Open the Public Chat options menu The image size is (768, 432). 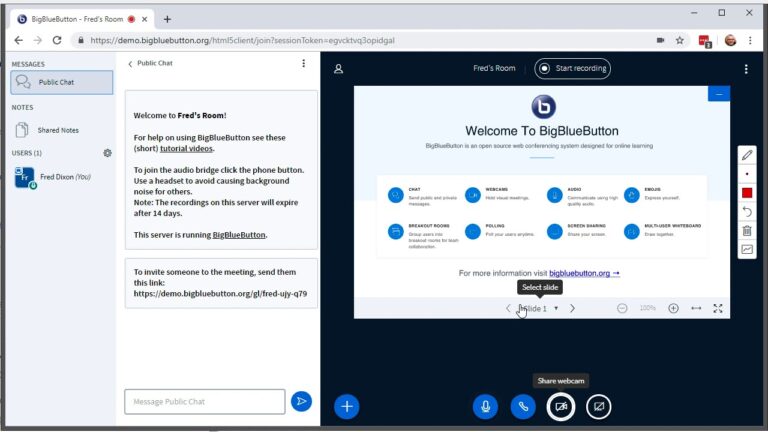(304, 63)
